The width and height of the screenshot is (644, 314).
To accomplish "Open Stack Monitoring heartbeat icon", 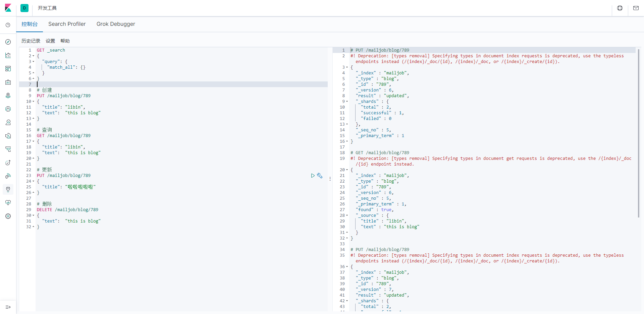I will point(8,203).
